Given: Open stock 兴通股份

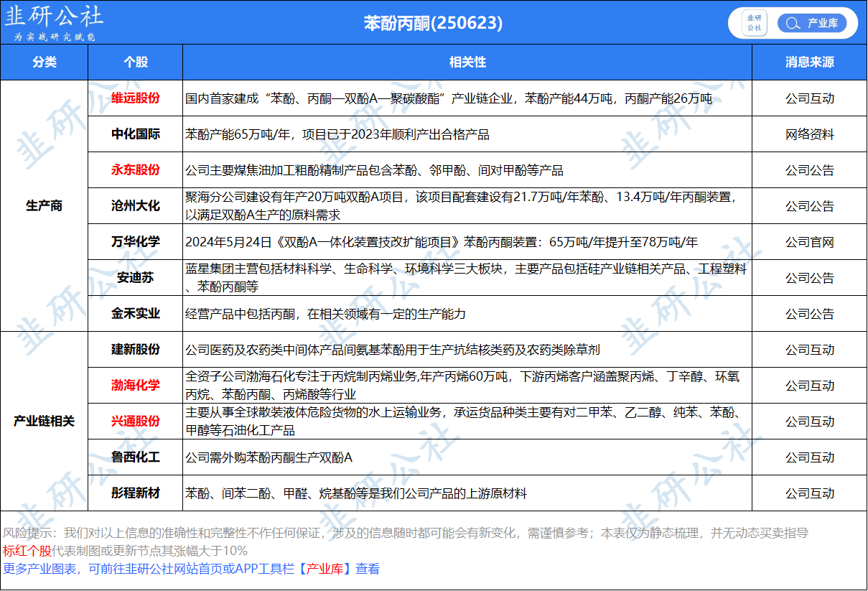Looking at the screenshot, I should pos(136,422).
